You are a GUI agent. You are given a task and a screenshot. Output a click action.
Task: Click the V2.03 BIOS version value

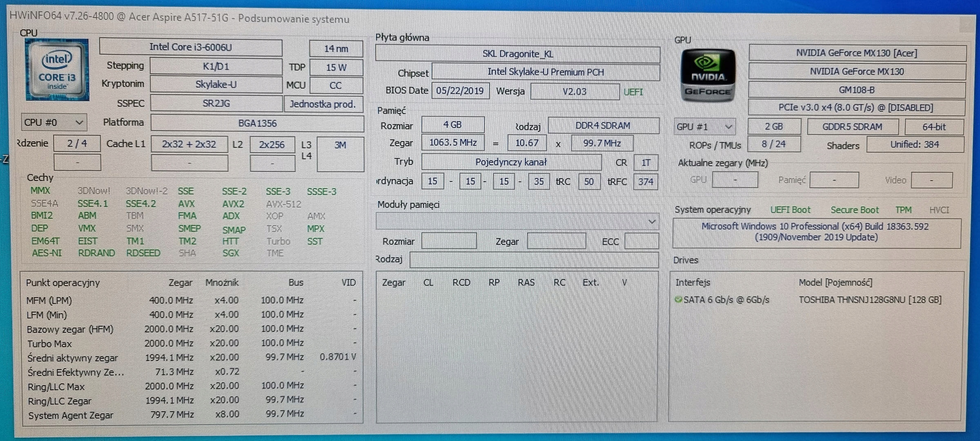coord(575,91)
